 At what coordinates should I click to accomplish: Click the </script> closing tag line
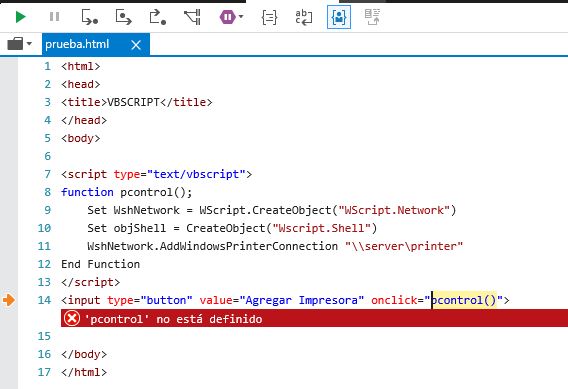point(91,282)
